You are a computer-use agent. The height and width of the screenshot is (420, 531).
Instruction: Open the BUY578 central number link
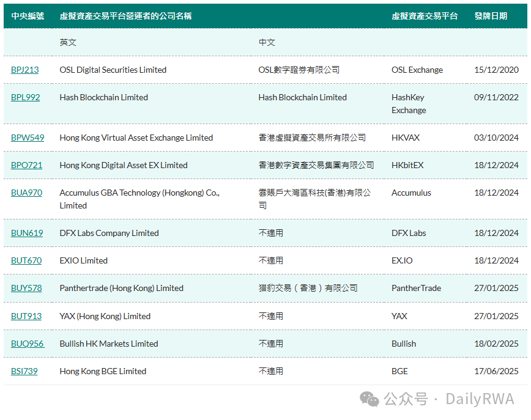pos(26,288)
